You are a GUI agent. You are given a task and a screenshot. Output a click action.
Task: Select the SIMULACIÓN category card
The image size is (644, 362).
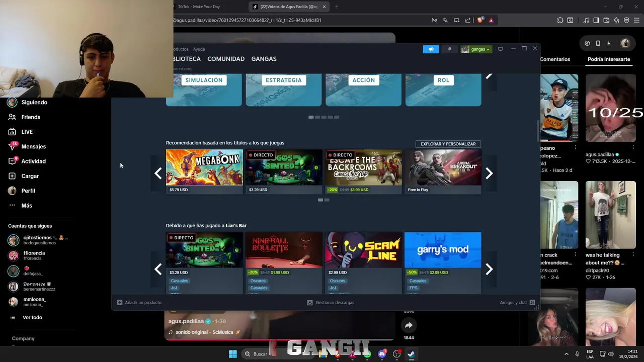(x=204, y=90)
